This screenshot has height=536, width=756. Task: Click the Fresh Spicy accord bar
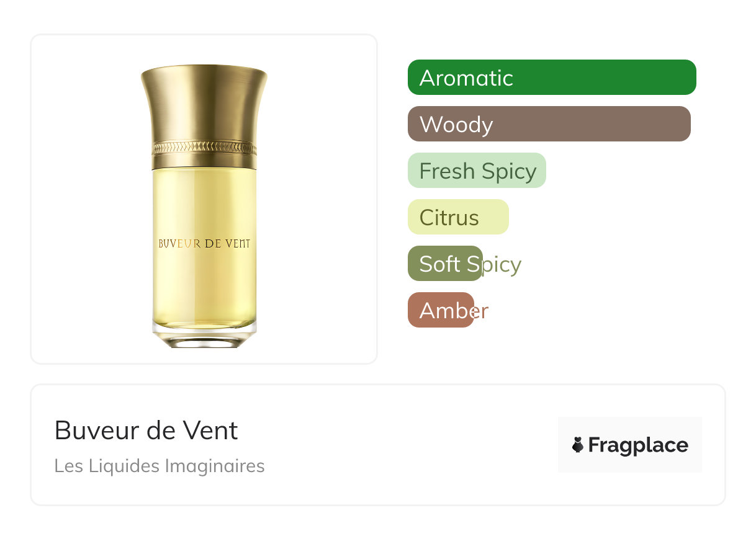point(477,171)
